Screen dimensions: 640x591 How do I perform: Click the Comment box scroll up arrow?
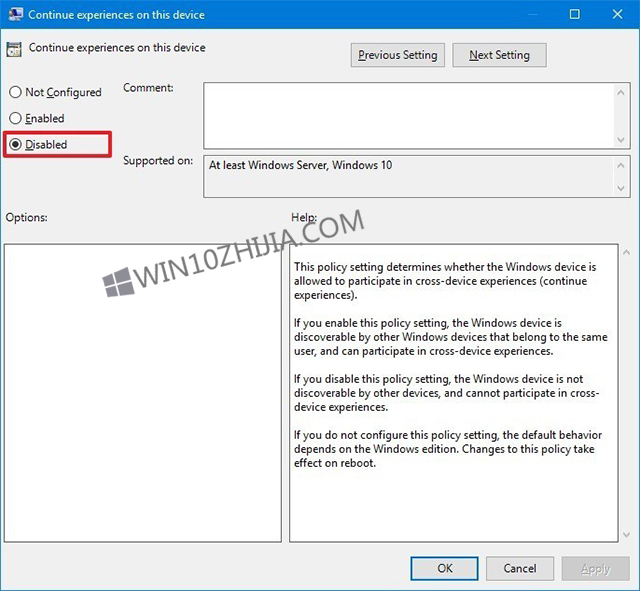(x=621, y=93)
